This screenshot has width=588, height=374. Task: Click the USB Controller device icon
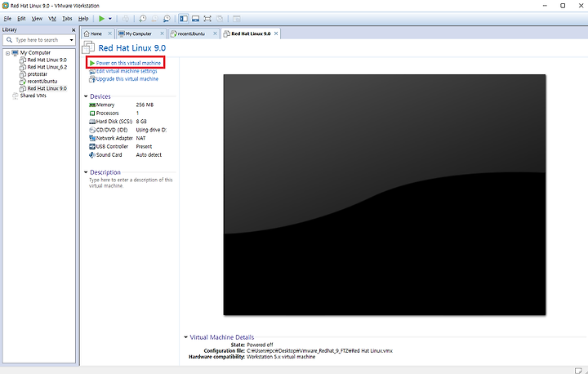pos(92,146)
